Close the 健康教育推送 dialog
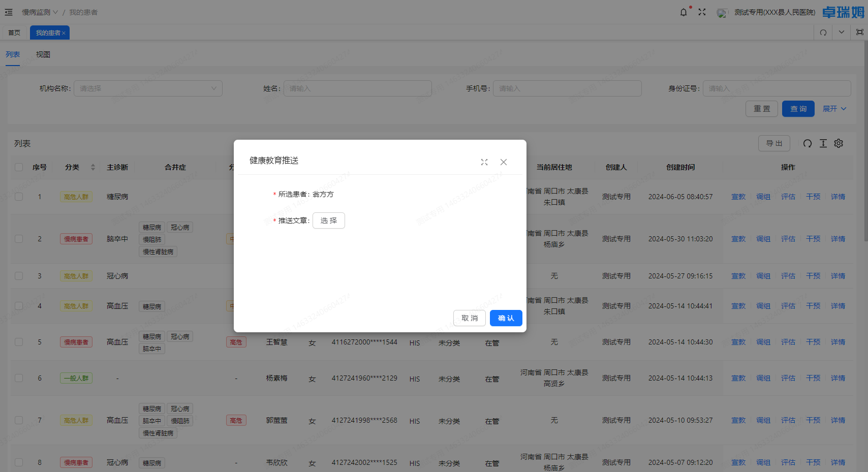Viewport: 868px width, 472px height. point(504,162)
